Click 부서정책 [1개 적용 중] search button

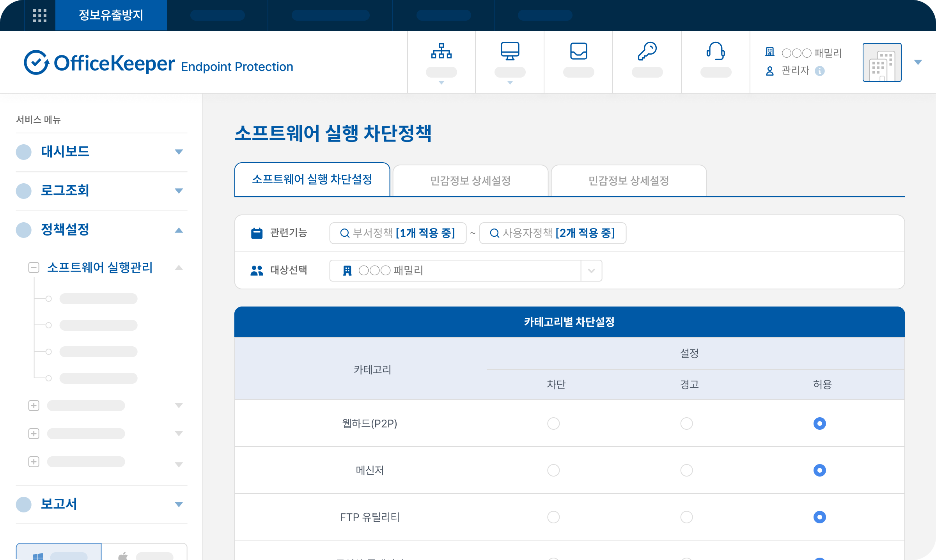pos(398,233)
